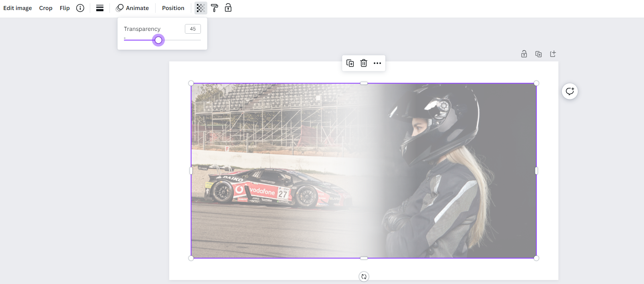Click the bottom edge crop handle
Viewport: 644px width, 284px height.
364,258
